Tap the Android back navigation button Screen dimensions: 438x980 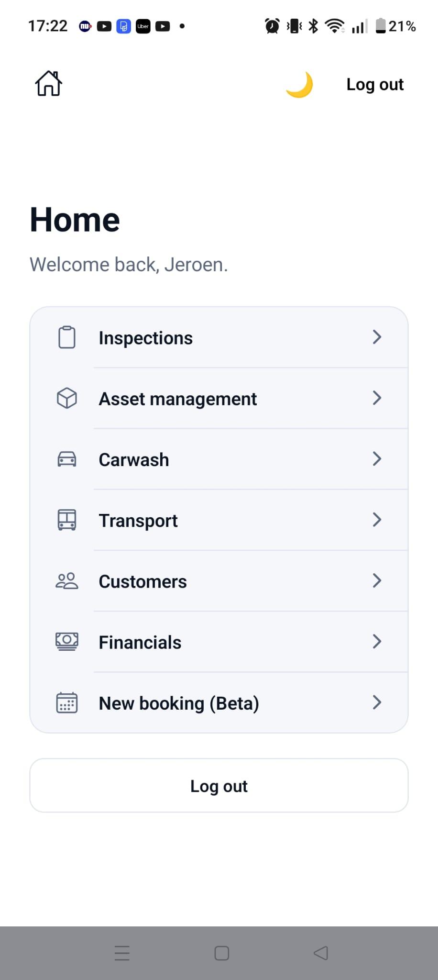pos(320,953)
